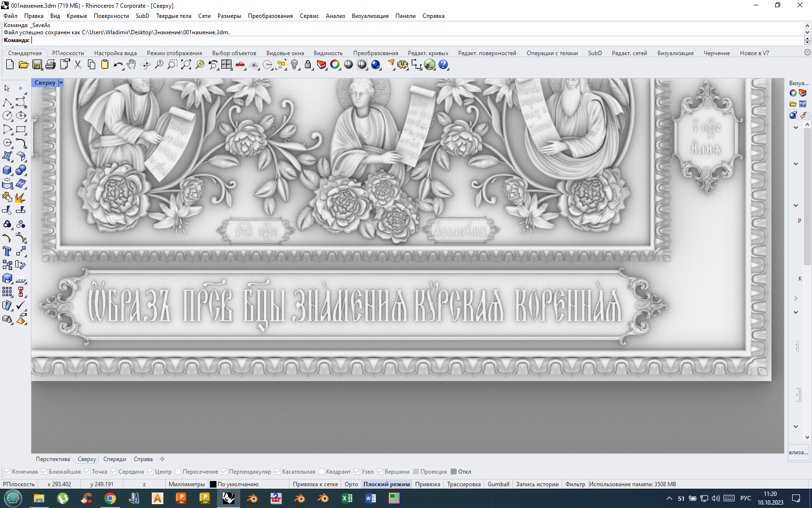Screen dimensions: 812x508
Task: Add a new viewport tab with plus icon
Action: point(162,459)
